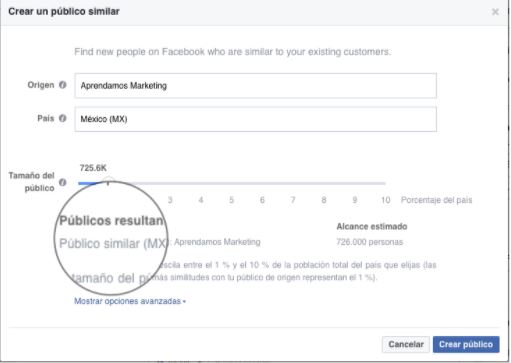Image resolution: width=511 pixels, height=363 pixels.
Task: Click the audience size slider handle
Action: coord(108,182)
